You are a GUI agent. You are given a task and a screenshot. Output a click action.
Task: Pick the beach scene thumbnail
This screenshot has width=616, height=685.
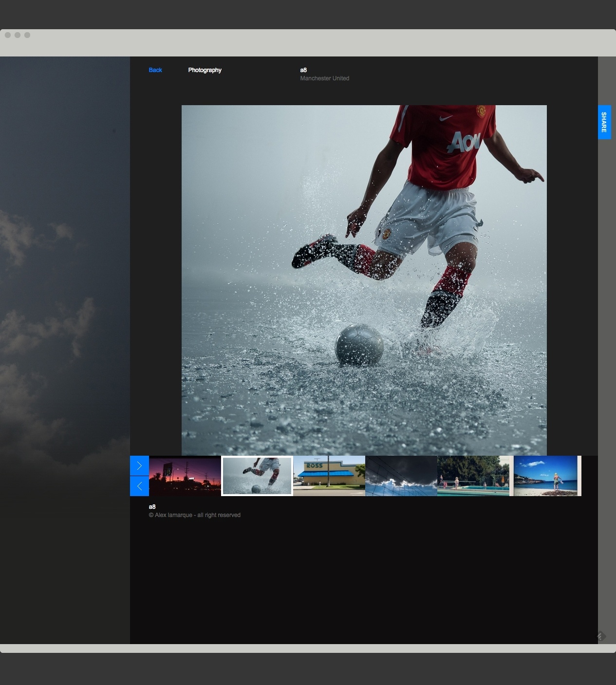(547, 476)
